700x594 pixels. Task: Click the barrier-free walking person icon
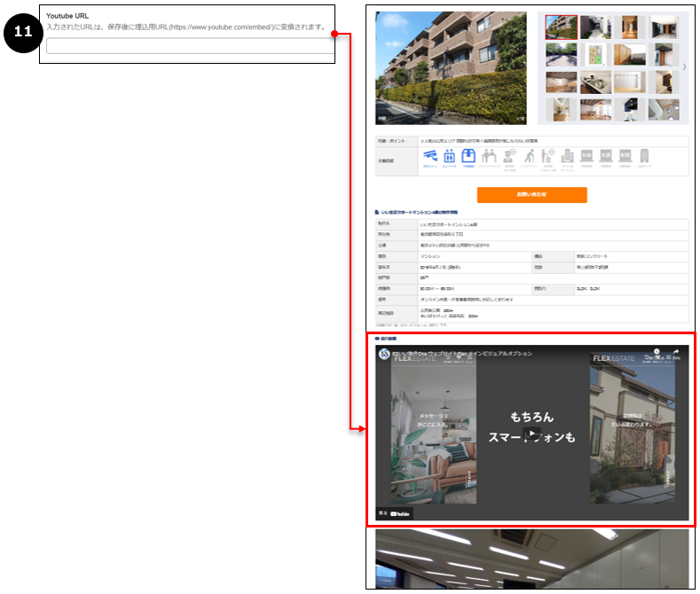(528, 156)
